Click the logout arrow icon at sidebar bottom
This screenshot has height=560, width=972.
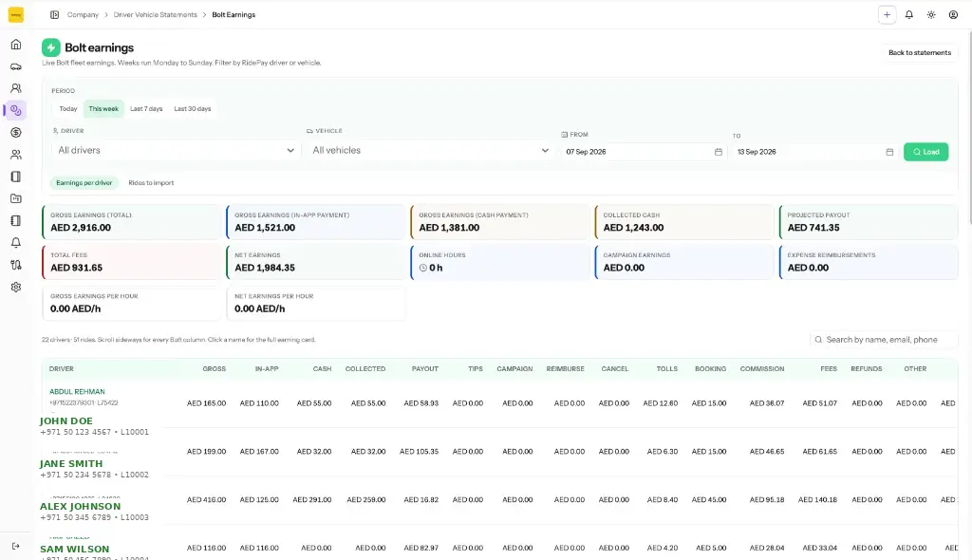point(16,546)
